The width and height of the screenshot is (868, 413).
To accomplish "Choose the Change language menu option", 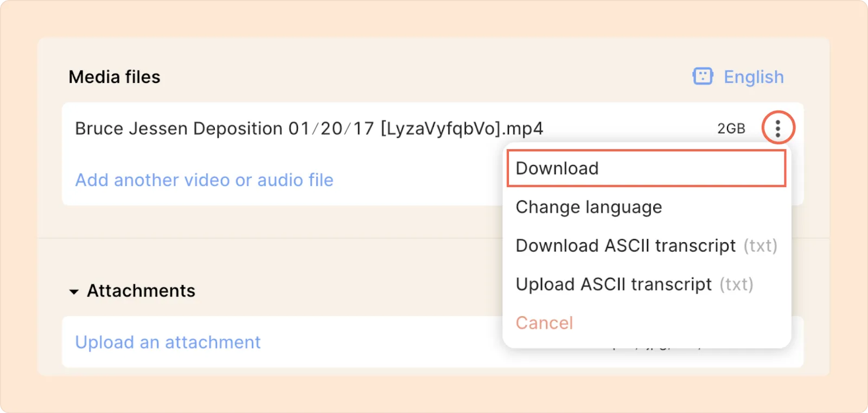I will 589,207.
